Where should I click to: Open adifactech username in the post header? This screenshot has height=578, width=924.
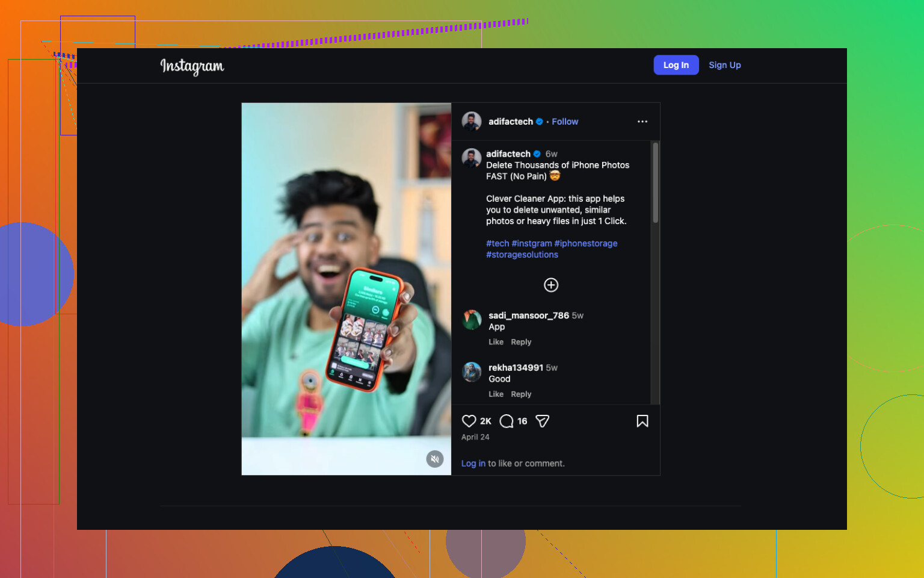tap(511, 122)
